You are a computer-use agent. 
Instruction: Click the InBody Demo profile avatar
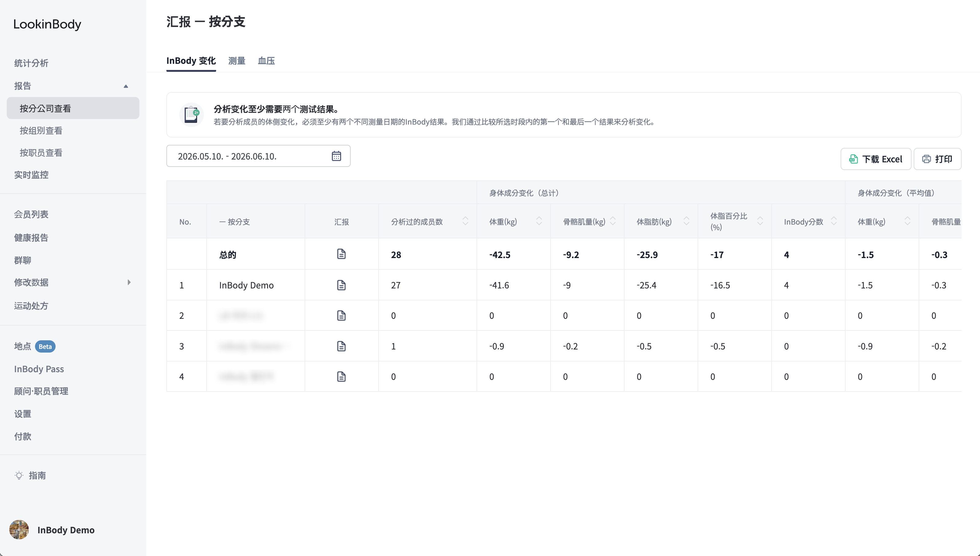19,530
